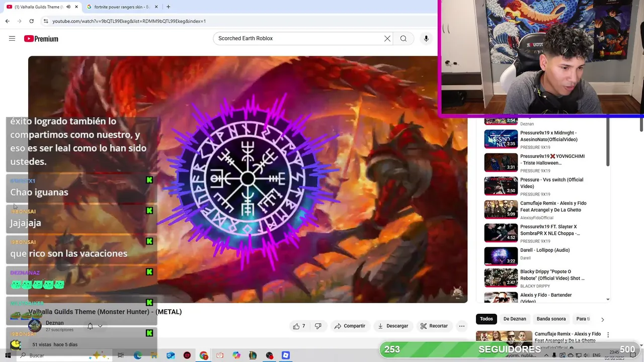Viewport: 644px width, 362px height.
Task: Click the Compartir button
Action: pyautogui.click(x=350, y=326)
